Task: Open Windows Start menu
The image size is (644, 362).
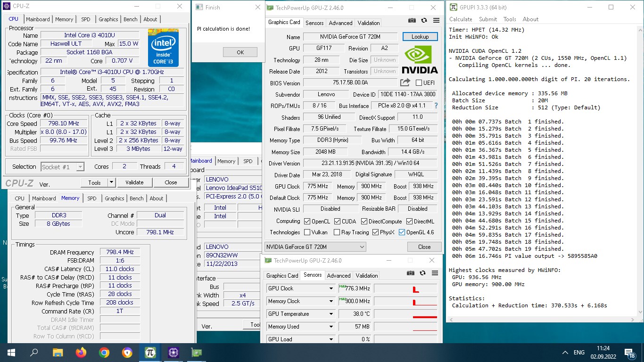Action: tap(11, 352)
